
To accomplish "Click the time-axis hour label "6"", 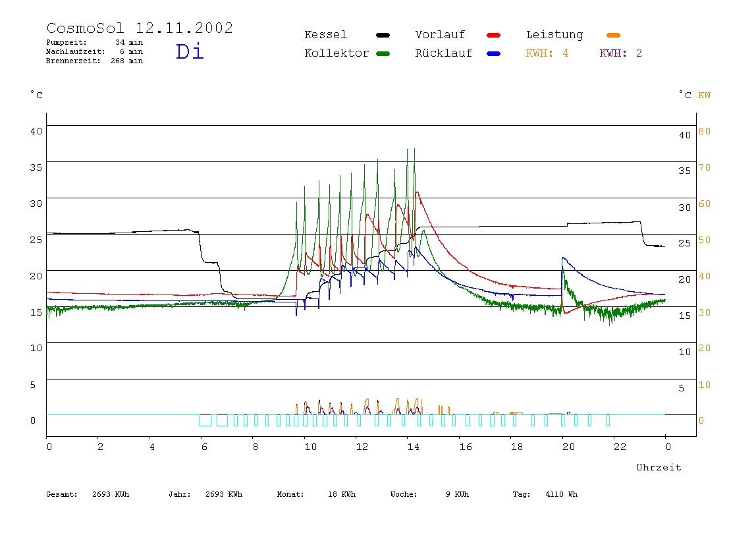I will tap(204, 447).
